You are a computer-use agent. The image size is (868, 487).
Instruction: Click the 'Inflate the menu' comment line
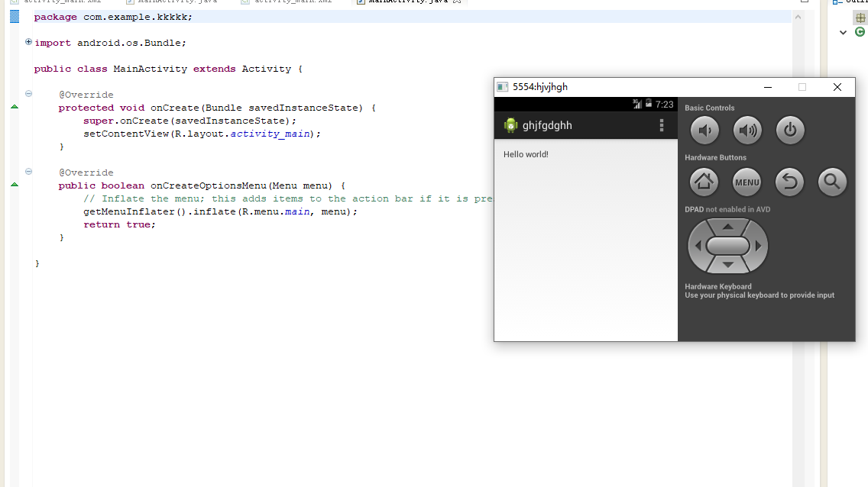288,199
